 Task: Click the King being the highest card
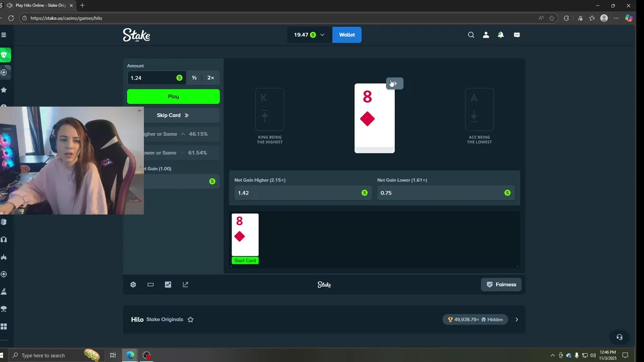click(x=270, y=109)
